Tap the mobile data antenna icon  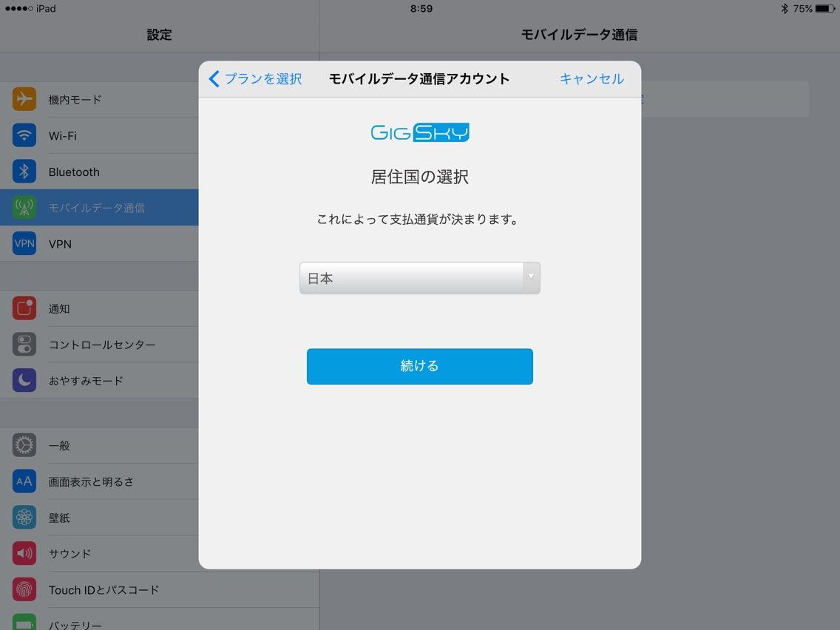click(x=24, y=207)
